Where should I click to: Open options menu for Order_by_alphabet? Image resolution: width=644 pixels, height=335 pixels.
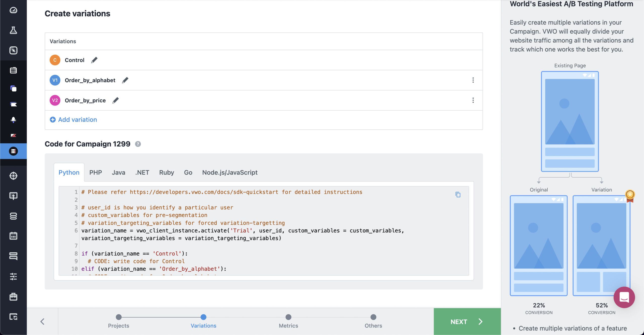(473, 80)
